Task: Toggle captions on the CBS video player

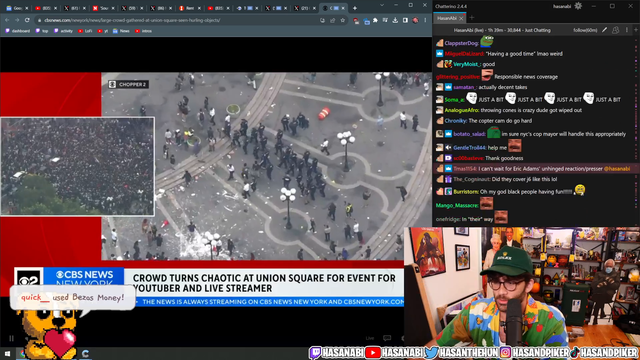Action: tap(387, 338)
